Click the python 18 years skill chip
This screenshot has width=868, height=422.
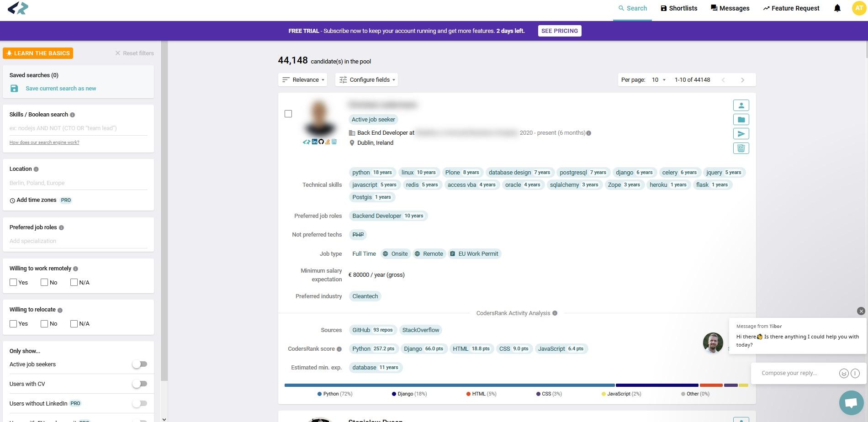pyautogui.click(x=372, y=173)
